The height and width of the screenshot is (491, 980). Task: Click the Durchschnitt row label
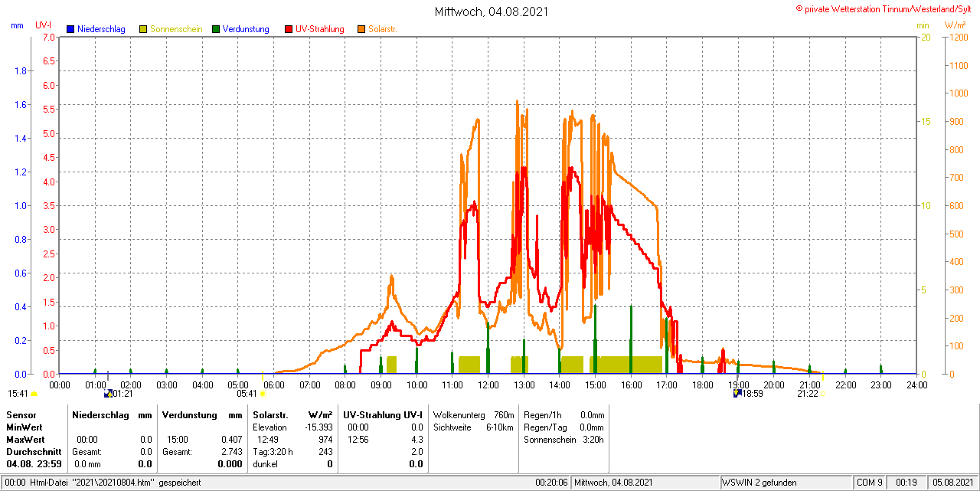coord(34,452)
